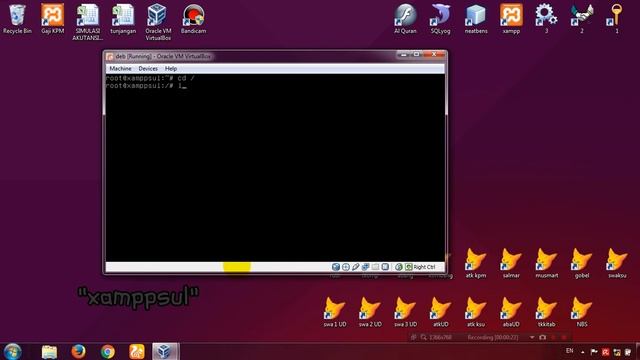Open the Action Center flag icon
Screen dimensions: 640x360
(594, 352)
